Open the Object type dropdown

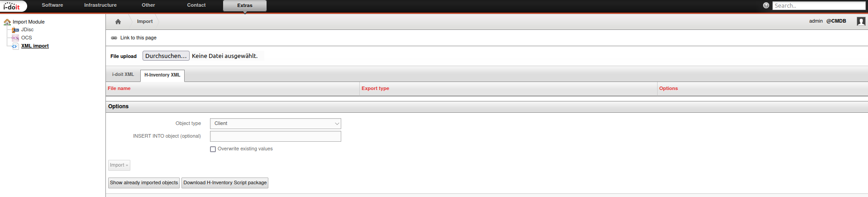275,124
